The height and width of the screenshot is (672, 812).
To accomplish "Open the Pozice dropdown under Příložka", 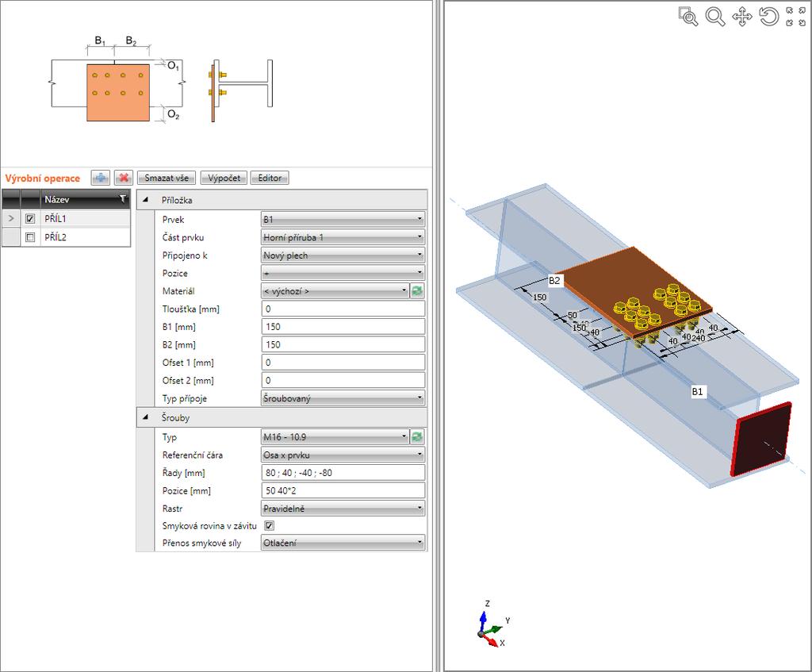I will (343, 273).
